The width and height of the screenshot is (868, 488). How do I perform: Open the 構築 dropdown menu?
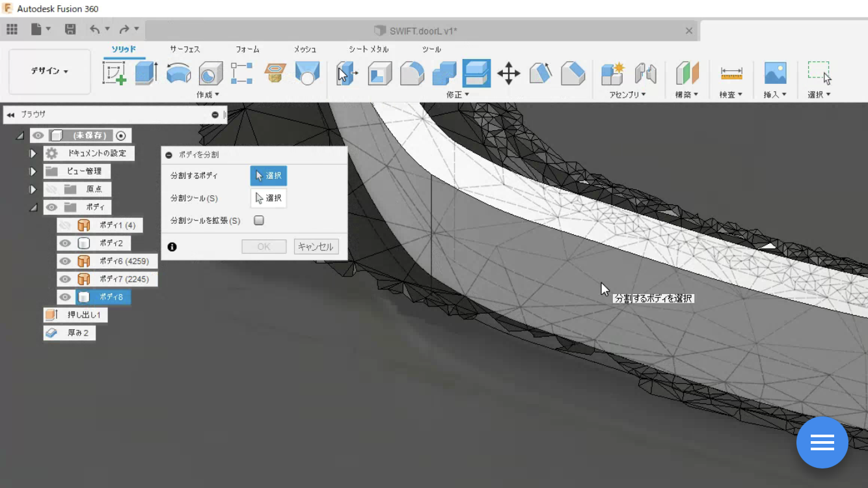click(686, 95)
